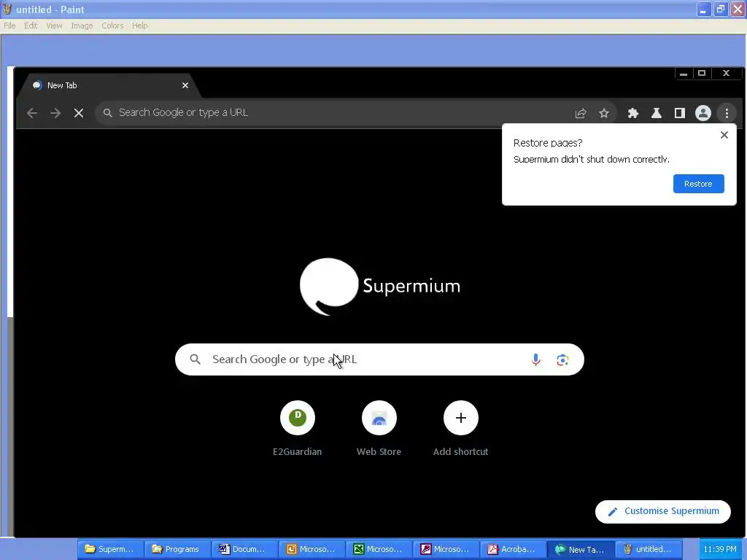Search by image with lens icon
The image size is (747, 560).
(562, 360)
